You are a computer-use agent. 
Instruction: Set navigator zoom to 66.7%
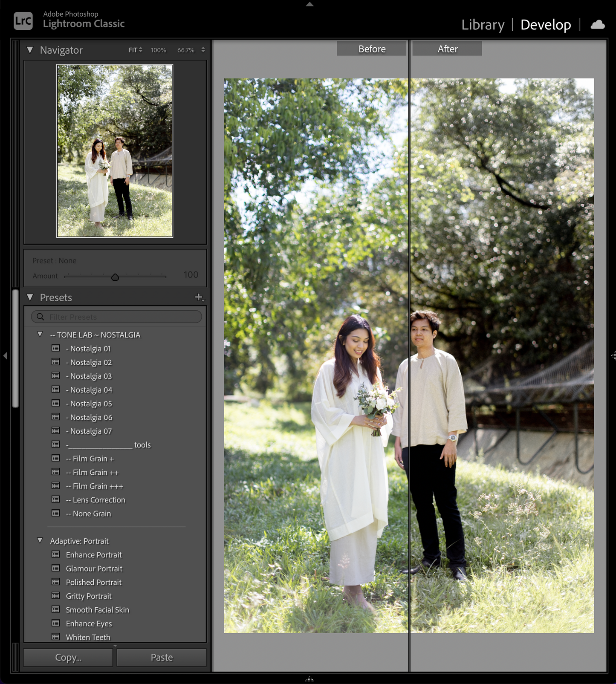point(186,50)
